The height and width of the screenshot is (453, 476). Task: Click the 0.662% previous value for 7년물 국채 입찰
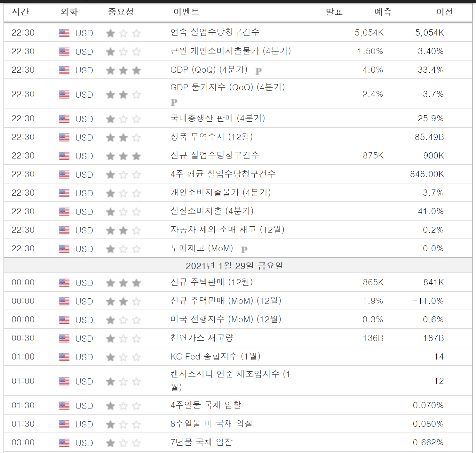point(428,442)
